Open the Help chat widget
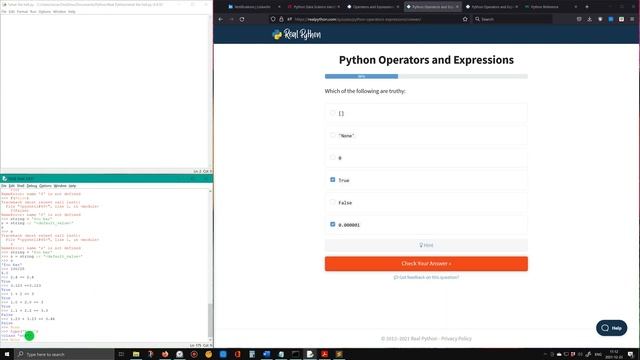The width and height of the screenshot is (640, 360). [x=611, y=328]
